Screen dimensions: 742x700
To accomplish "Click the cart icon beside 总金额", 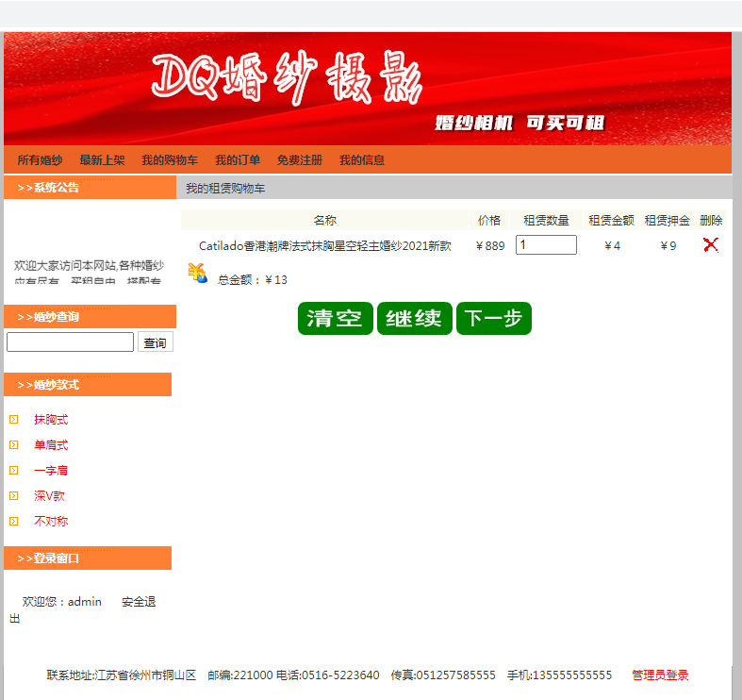I will point(197,274).
